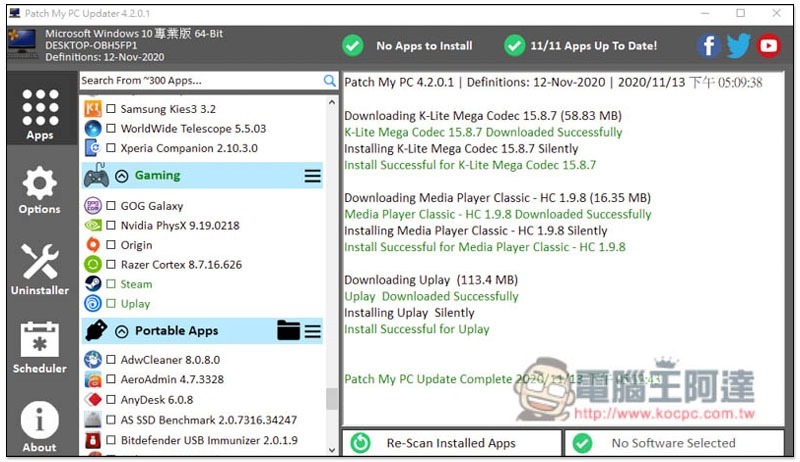The width and height of the screenshot is (800, 462).
Task: Collapse the Gaming category
Action: coord(121,176)
